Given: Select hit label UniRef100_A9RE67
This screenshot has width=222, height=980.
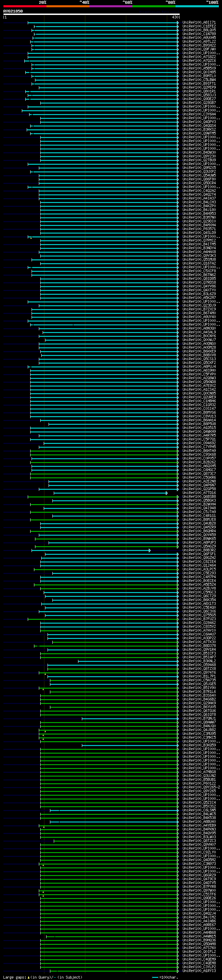Looking at the screenshot, I should click(199, 925).
